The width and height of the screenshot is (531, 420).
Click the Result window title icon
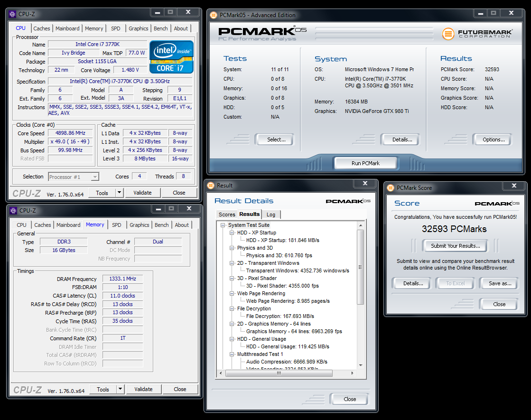coord(211,186)
